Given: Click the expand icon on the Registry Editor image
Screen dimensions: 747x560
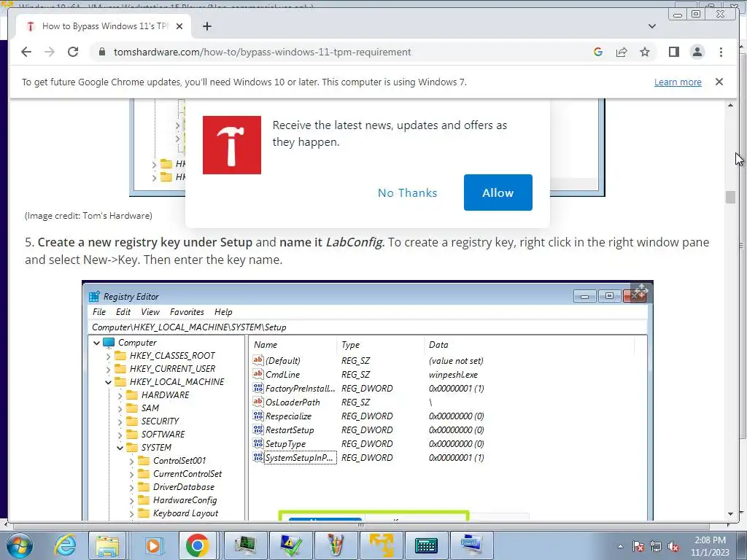Looking at the screenshot, I should (x=641, y=291).
